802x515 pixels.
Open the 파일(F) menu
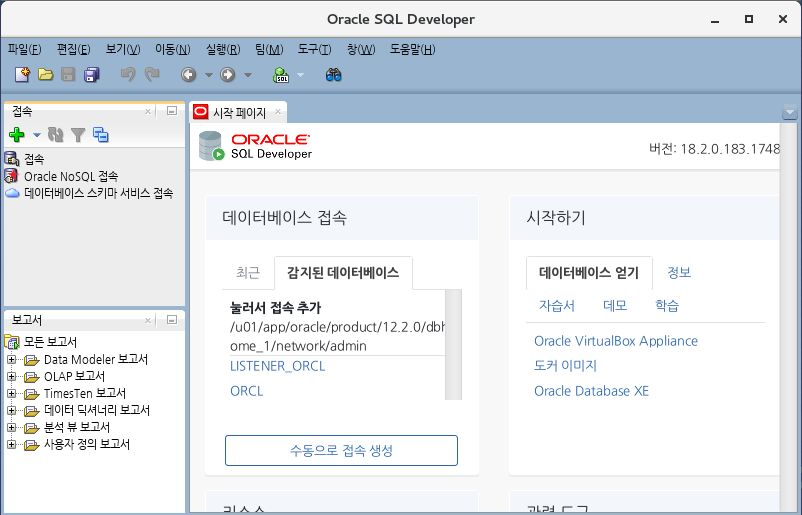[25, 49]
